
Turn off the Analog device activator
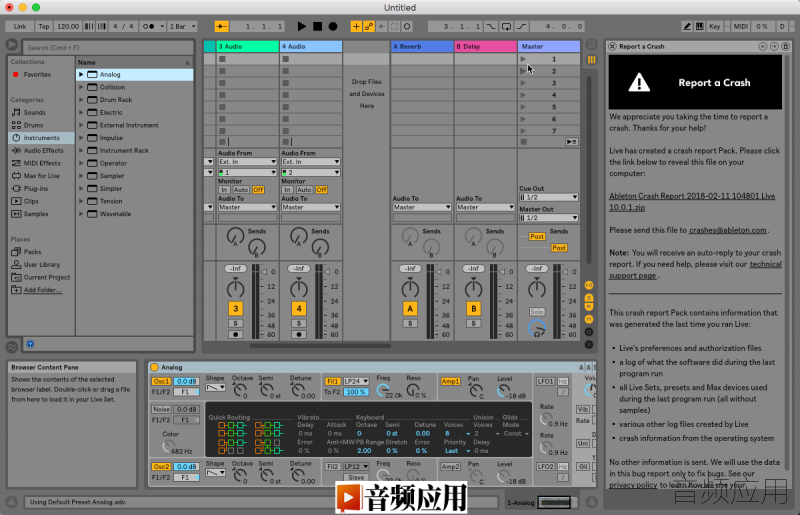[155, 367]
